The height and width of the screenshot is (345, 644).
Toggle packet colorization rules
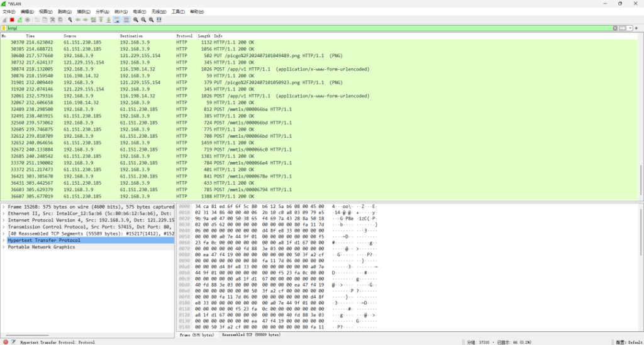point(126,19)
